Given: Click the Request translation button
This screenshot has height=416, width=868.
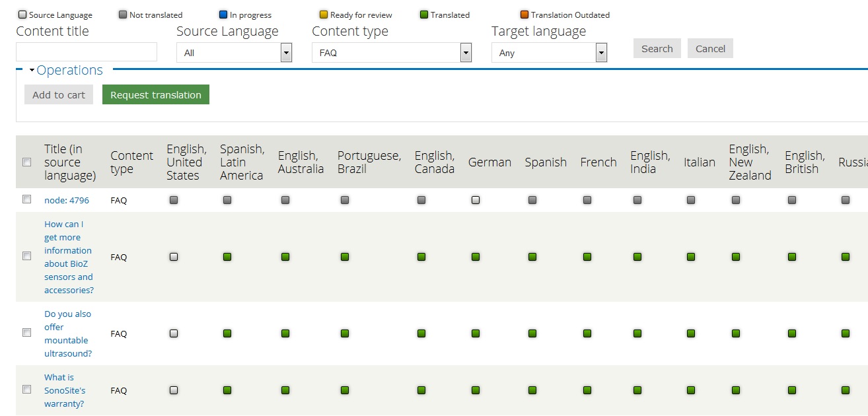Looking at the screenshot, I should point(155,94).
